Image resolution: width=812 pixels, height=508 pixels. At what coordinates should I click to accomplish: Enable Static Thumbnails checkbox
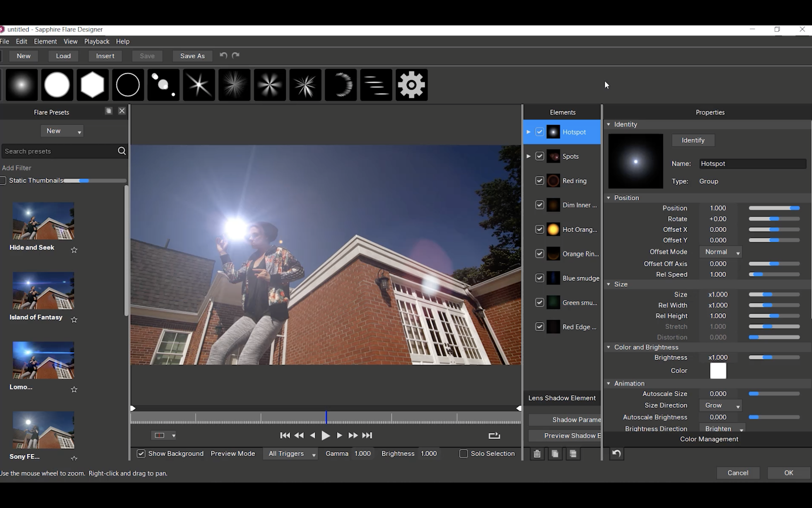point(3,181)
